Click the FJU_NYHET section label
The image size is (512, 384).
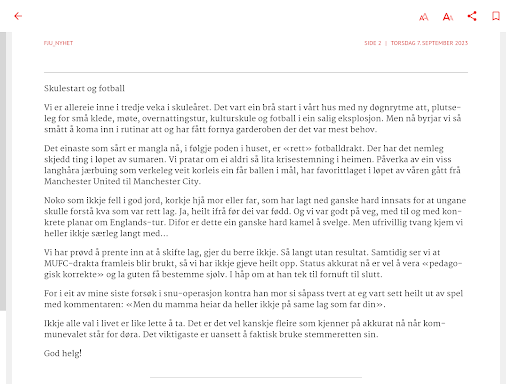(58, 43)
